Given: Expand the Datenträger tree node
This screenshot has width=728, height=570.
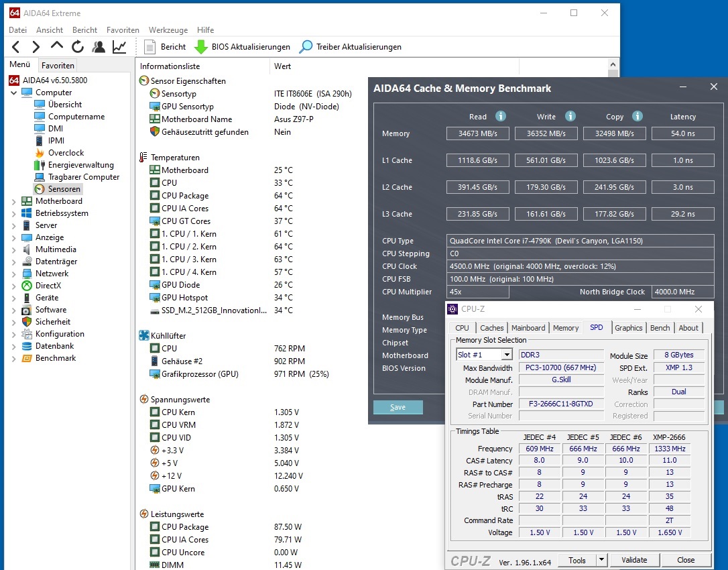Looking at the screenshot, I should point(13,262).
